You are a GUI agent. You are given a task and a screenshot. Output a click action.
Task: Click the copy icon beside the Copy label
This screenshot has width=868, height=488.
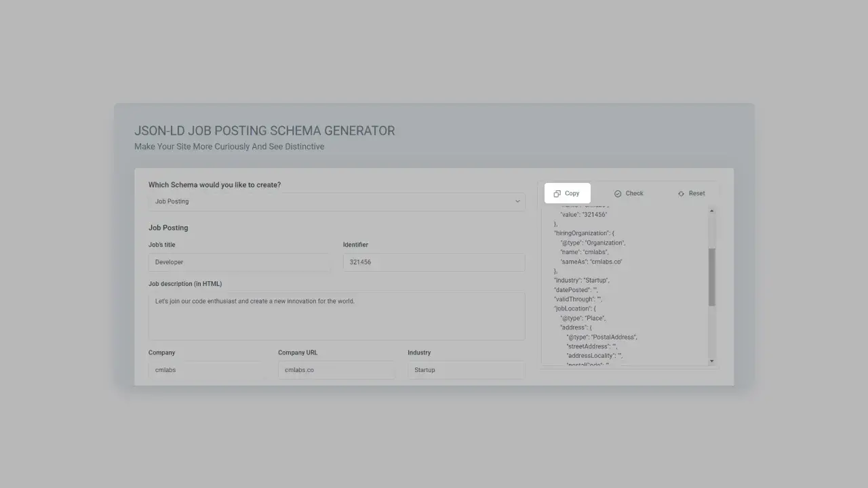pos(556,193)
